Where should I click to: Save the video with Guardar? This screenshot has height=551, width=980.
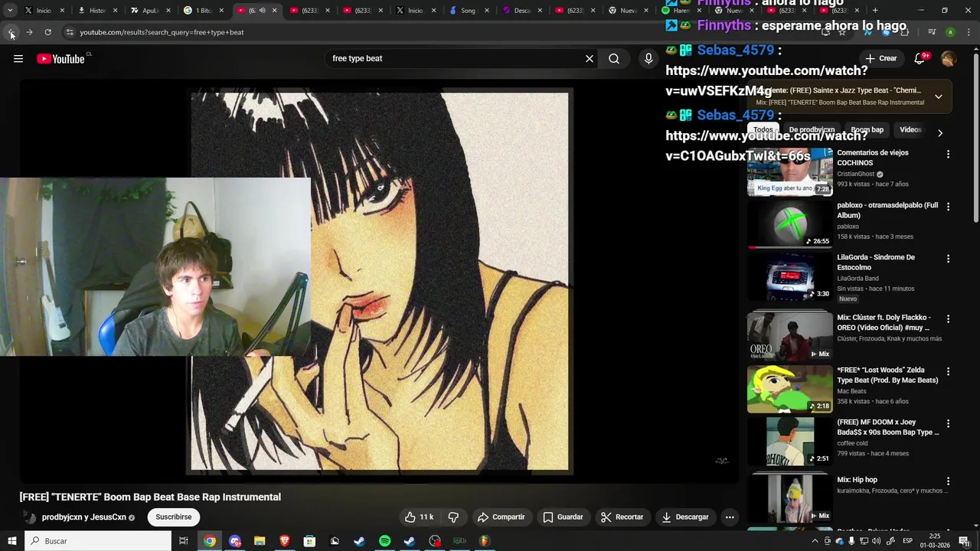pos(563,517)
